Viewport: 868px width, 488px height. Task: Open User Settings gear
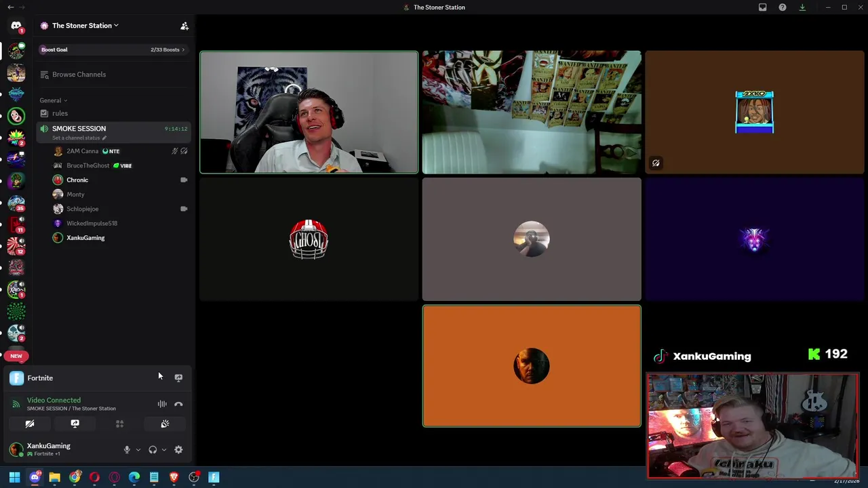pyautogui.click(x=178, y=449)
